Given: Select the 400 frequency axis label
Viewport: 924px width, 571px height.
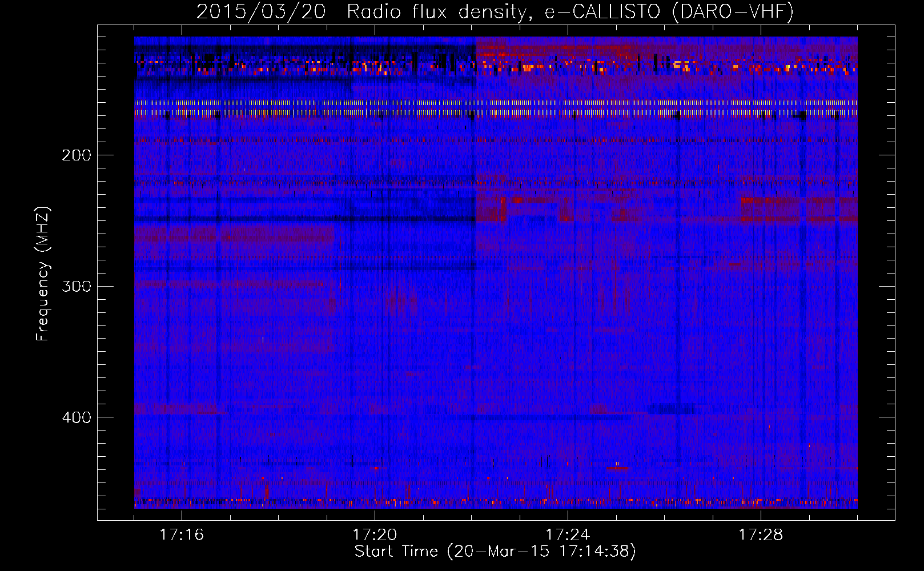Looking at the screenshot, I should coord(77,417).
